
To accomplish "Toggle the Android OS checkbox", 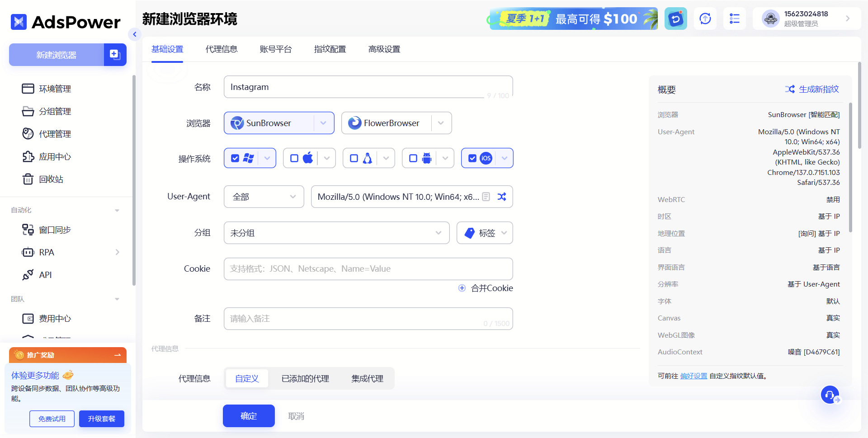I will [413, 158].
